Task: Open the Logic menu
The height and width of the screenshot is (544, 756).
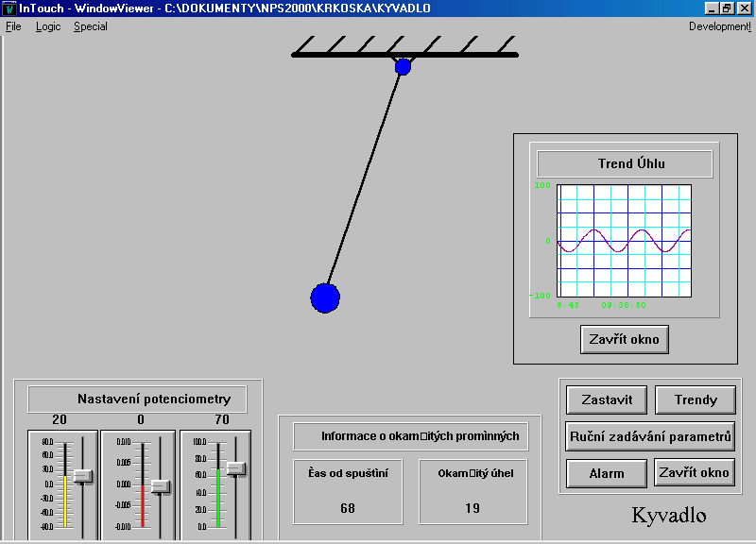Action: 48,26
